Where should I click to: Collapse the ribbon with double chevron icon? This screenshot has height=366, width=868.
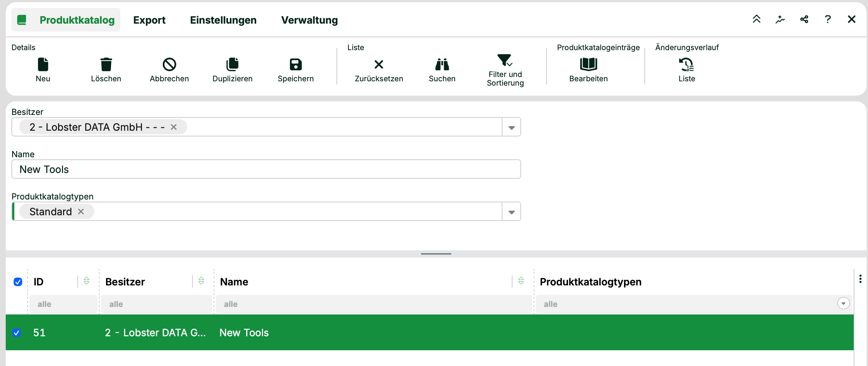click(757, 19)
